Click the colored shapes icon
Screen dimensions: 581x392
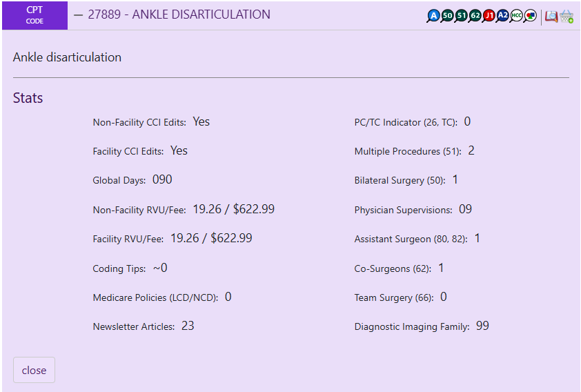click(530, 15)
